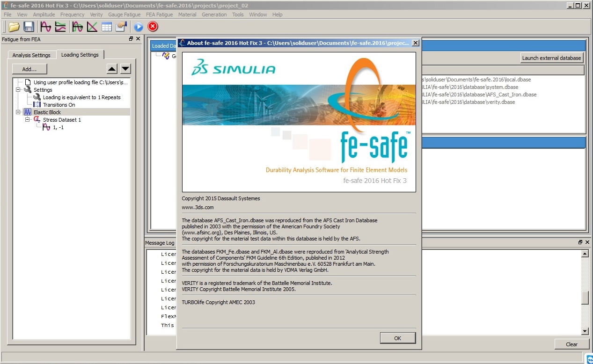Click the Transitions On icon
The width and height of the screenshot is (593, 364).
[37, 105]
